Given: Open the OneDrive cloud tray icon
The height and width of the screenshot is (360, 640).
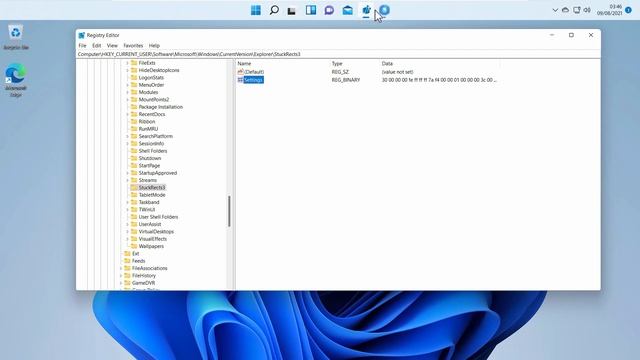Looking at the screenshot, I should pyautogui.click(x=565, y=10).
